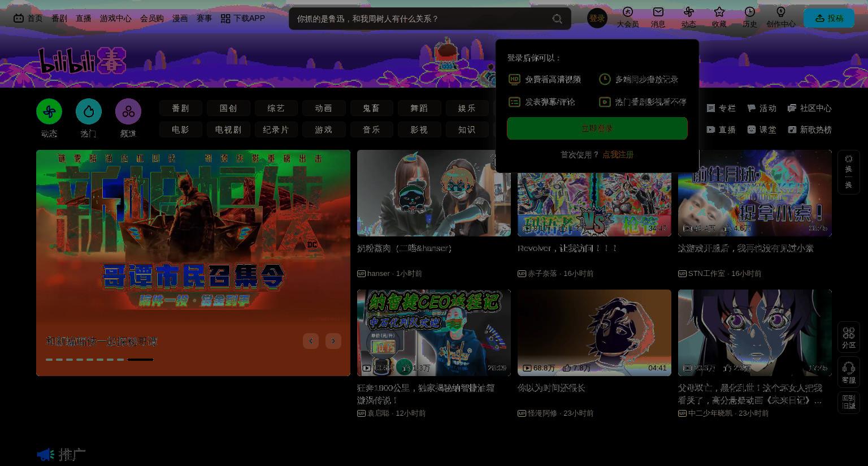Open the 纳智捷CEO返程记 video thumbnail

[x=434, y=333]
